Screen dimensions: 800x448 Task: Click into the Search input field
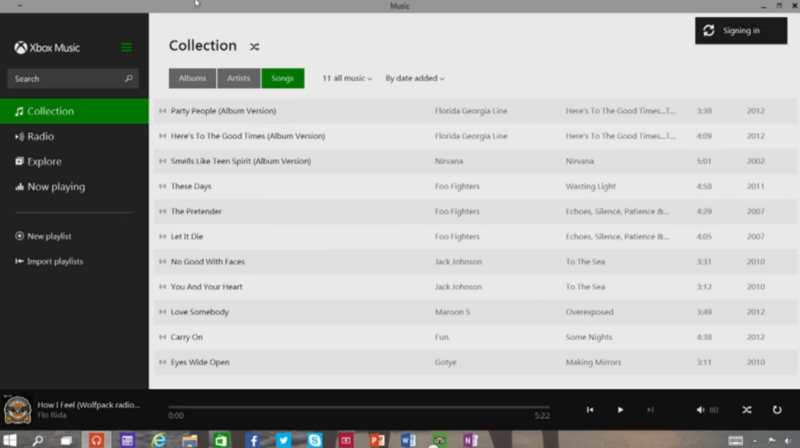(73, 79)
